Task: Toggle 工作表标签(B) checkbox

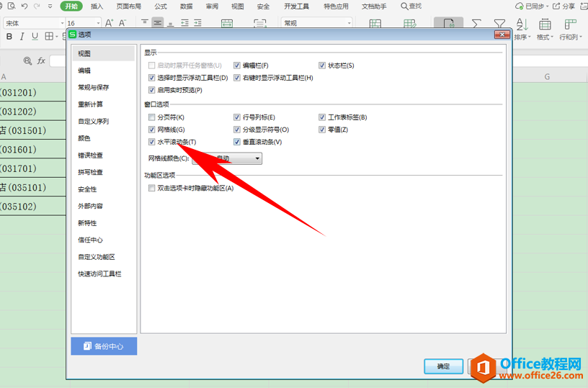Action: [322, 117]
